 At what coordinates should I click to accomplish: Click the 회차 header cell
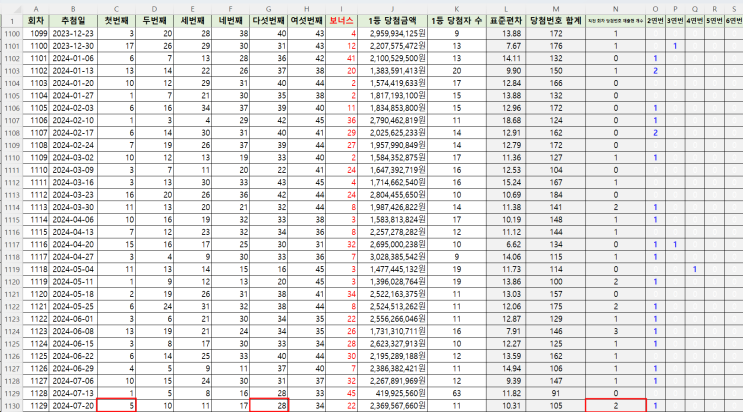click(36, 21)
